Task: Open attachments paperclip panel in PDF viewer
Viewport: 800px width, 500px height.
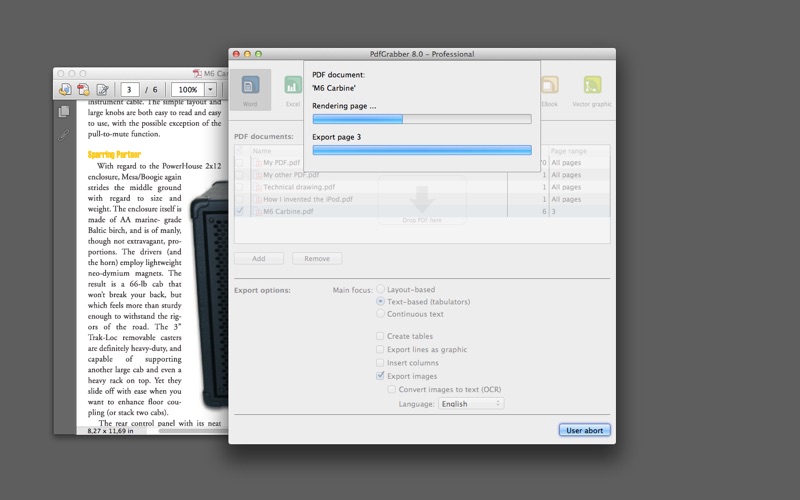Action: (x=63, y=135)
